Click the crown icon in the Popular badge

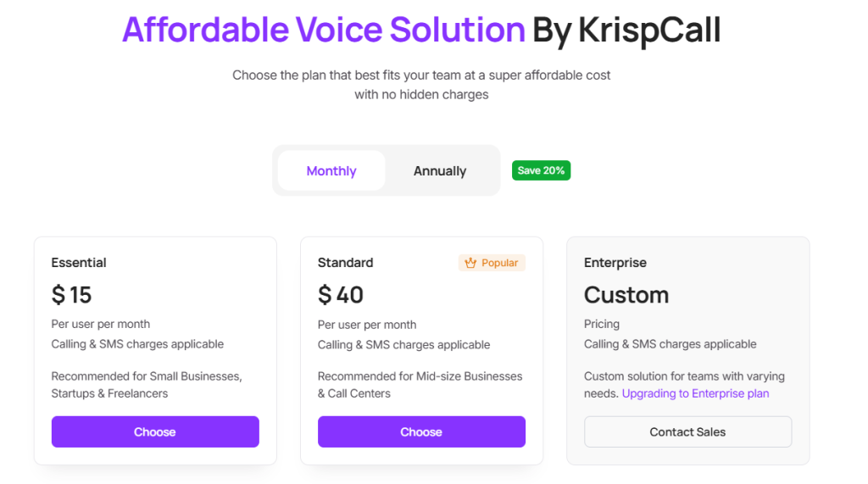point(470,263)
